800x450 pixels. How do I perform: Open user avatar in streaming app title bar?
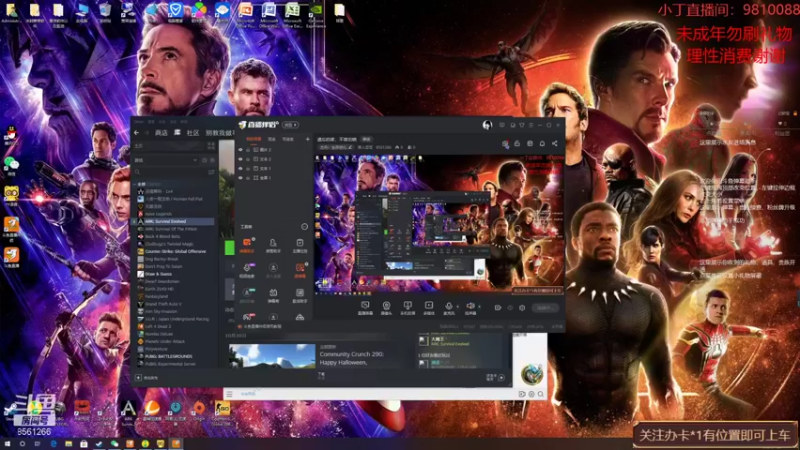pyautogui.click(x=487, y=125)
